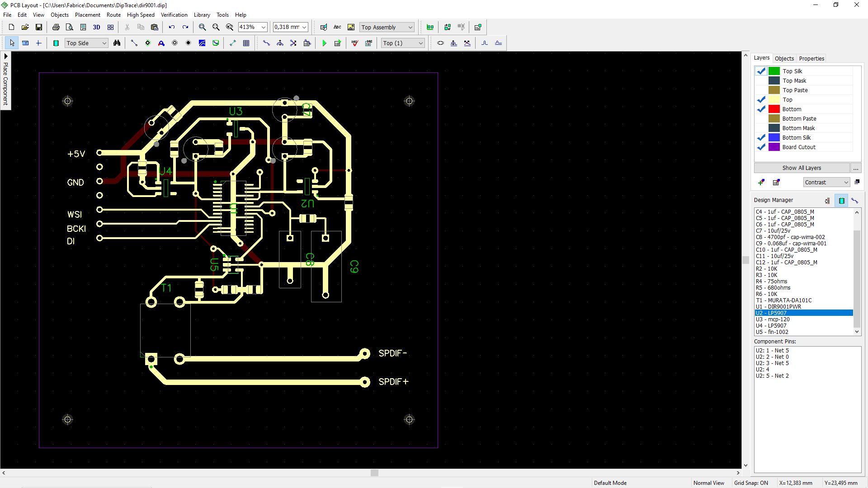Print the PCB layout
This screenshot has width=868, height=488.
tap(56, 27)
